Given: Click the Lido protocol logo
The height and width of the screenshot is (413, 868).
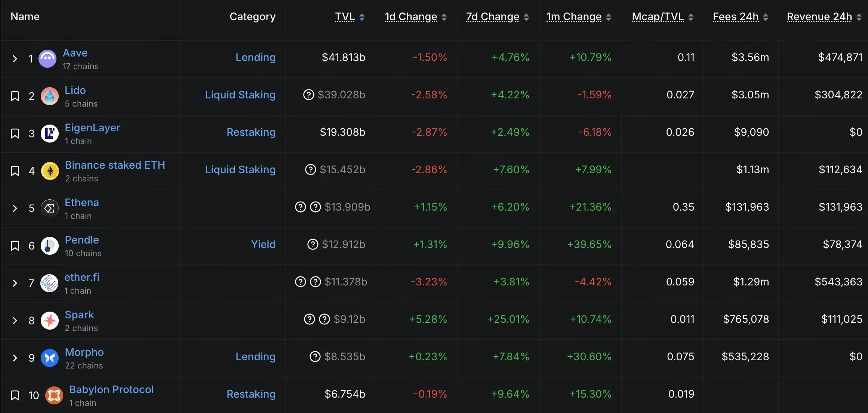Looking at the screenshot, I should click(x=50, y=96).
